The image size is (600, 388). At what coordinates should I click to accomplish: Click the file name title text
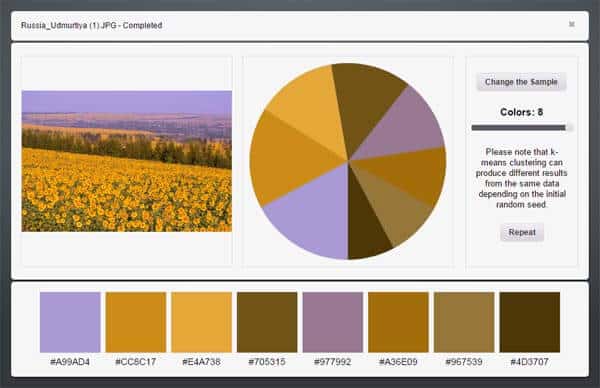tap(91, 25)
